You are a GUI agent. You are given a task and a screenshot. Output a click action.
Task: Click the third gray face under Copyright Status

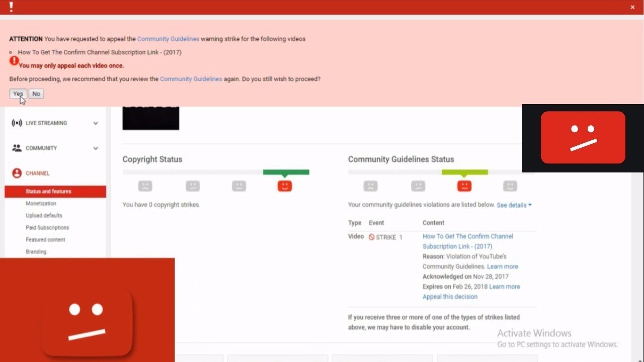[239, 186]
